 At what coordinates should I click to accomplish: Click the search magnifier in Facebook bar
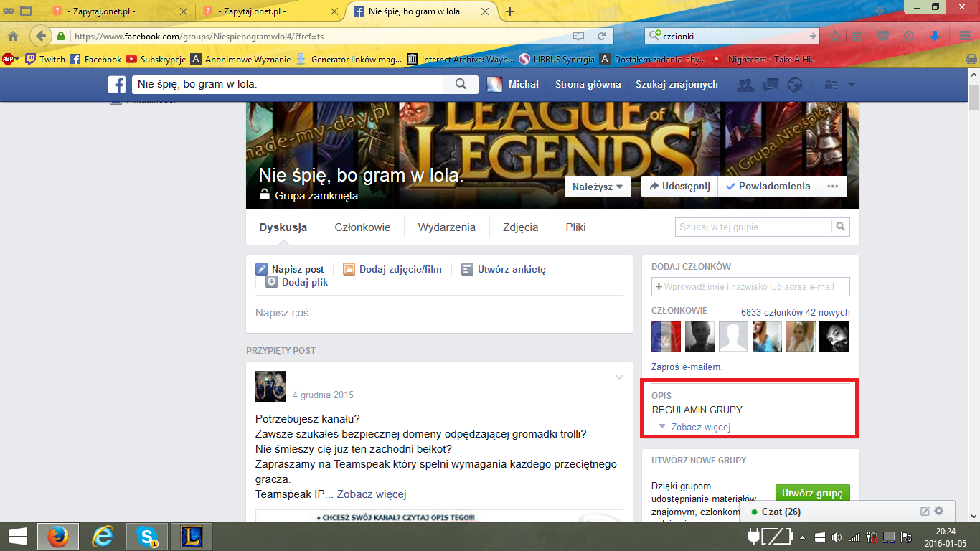(461, 85)
